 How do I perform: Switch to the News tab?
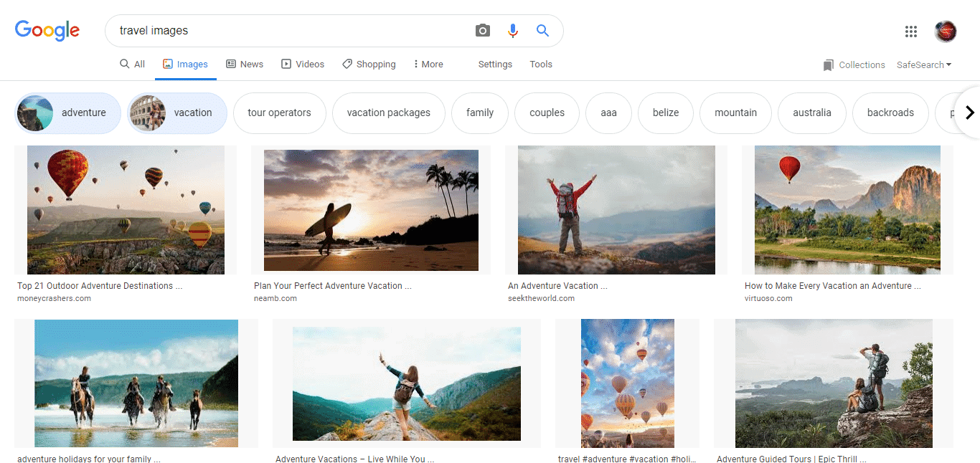tap(245, 64)
